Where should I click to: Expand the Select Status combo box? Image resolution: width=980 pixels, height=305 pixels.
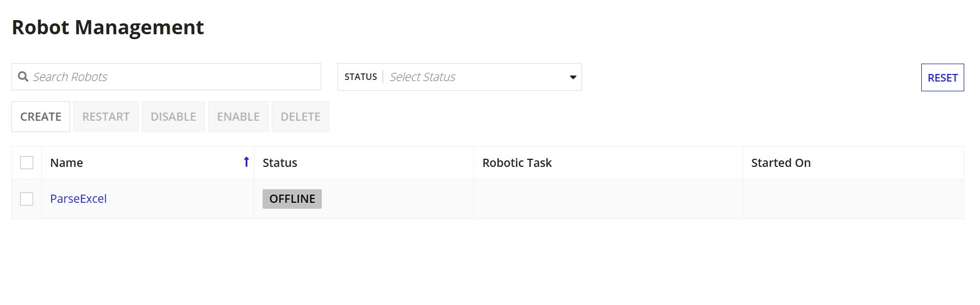[460, 77]
